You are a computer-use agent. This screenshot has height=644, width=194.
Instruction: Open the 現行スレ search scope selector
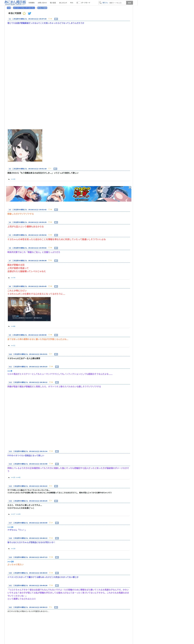click(x=105, y=3)
